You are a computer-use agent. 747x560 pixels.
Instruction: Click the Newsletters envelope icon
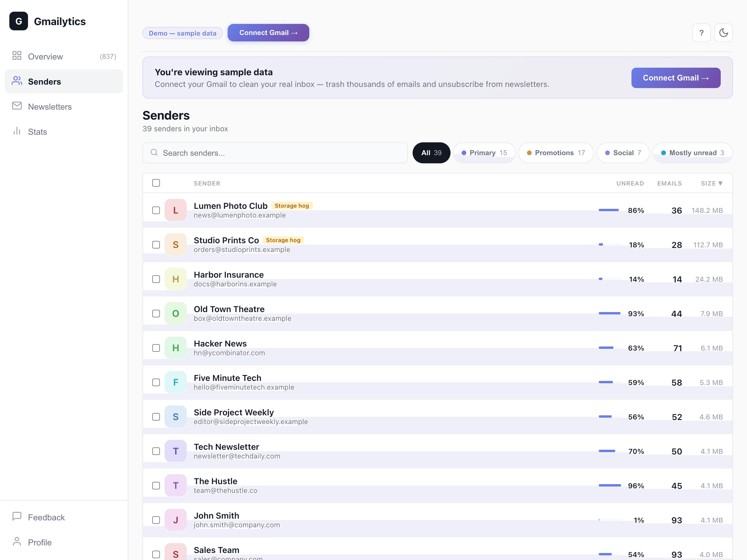17,106
